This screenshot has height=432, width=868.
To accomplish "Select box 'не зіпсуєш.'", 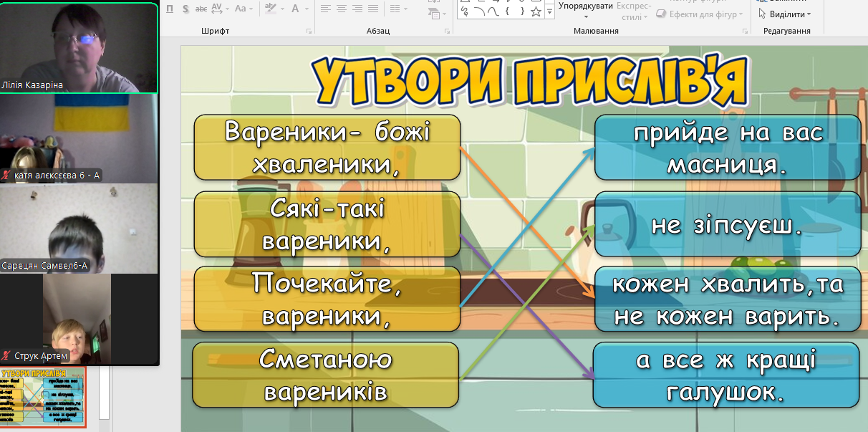I will pos(728,224).
